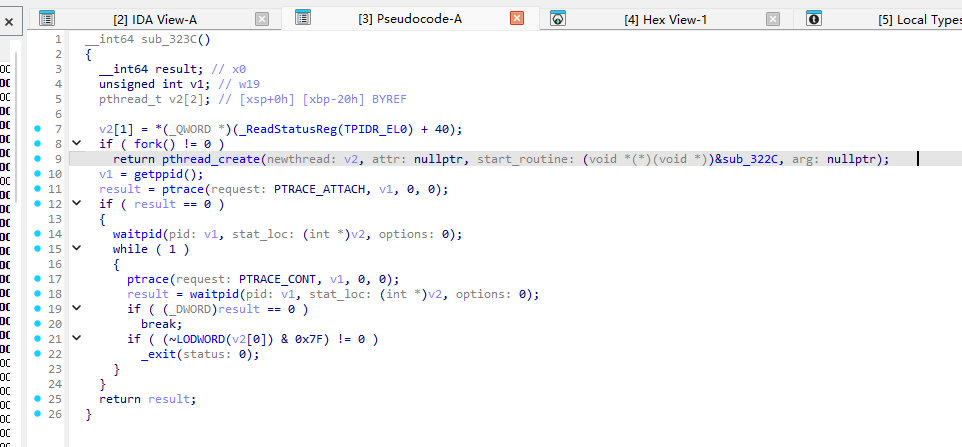Toggle breakpoint dot on line 14

[x=37, y=234]
